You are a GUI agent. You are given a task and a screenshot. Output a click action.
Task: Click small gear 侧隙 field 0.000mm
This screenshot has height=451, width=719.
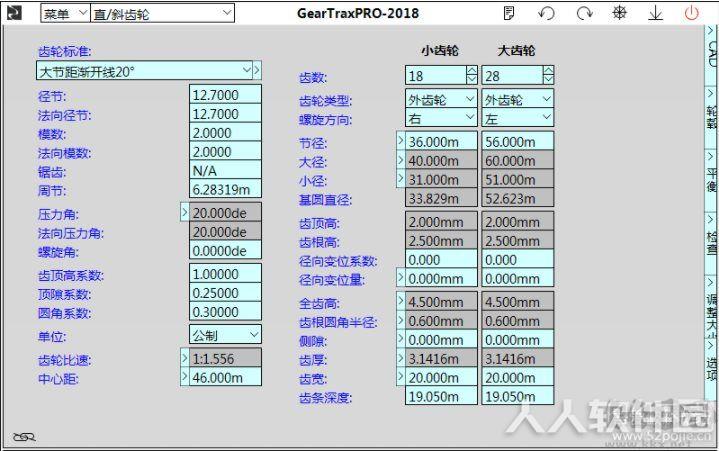(x=441, y=339)
